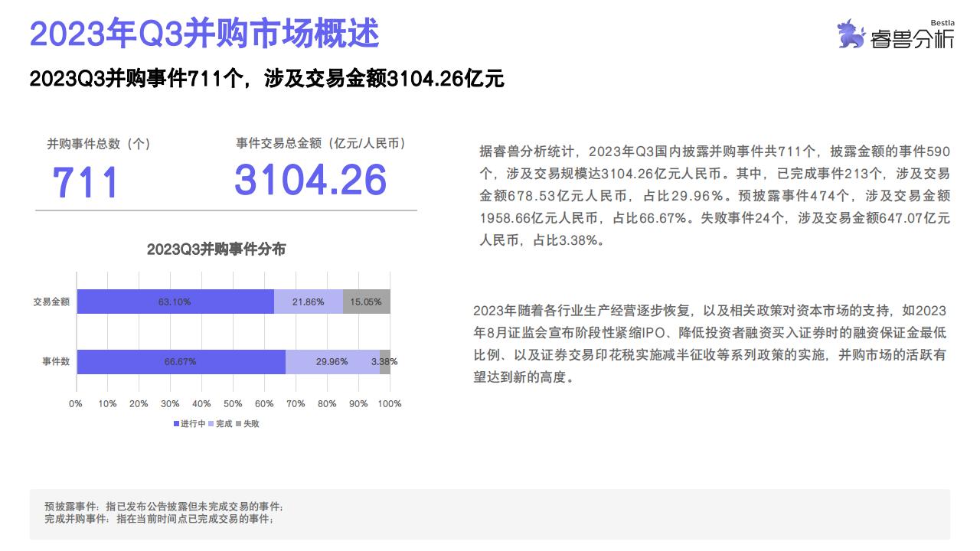
Task: Click the text 1958.66亿元人民币
Action: (539, 217)
